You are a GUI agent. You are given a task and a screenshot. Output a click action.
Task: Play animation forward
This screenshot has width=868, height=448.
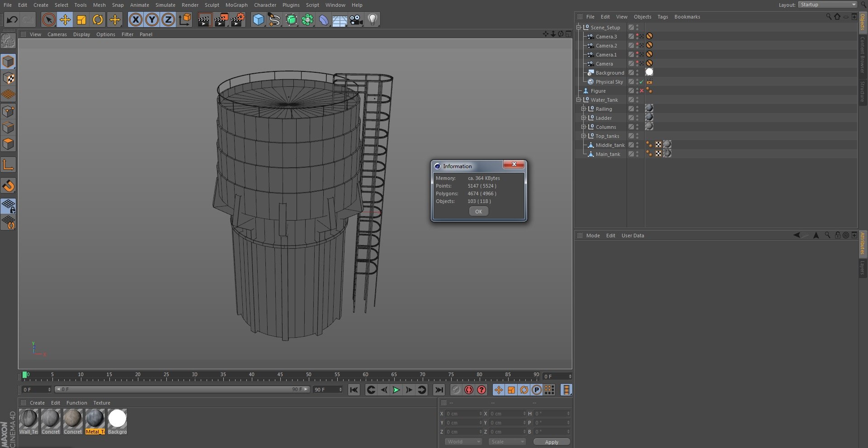(396, 390)
